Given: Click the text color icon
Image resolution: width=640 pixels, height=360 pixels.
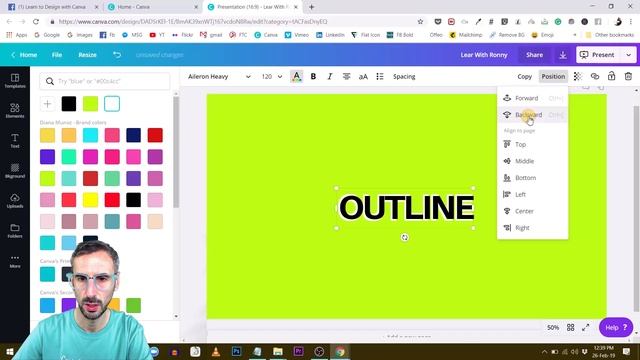Looking at the screenshot, I should [297, 76].
